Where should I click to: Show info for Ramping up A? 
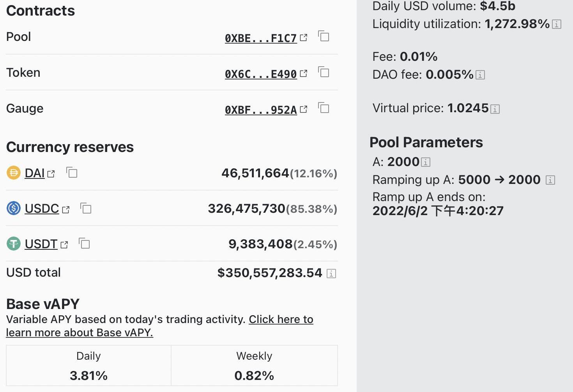pyautogui.click(x=550, y=180)
